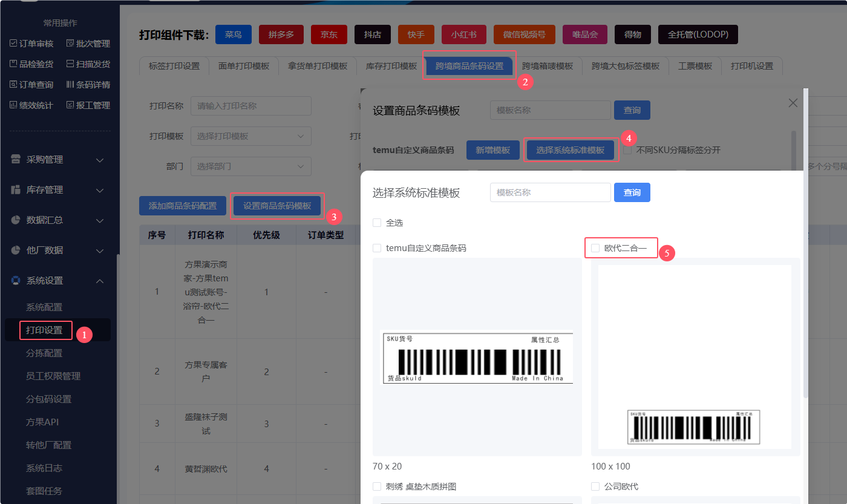The image size is (847, 504).
Task: Download the 京东 print component
Action: point(329,34)
